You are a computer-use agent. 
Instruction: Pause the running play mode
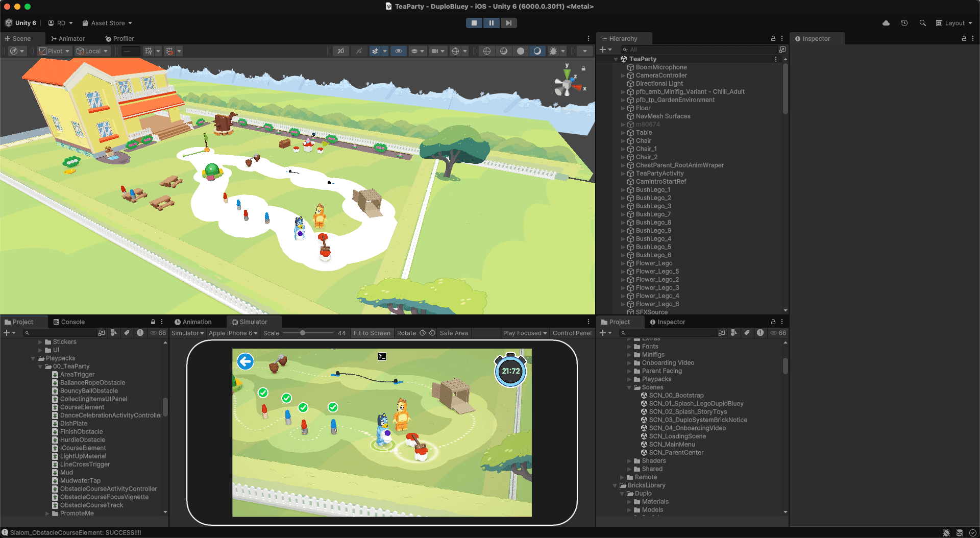491,23
